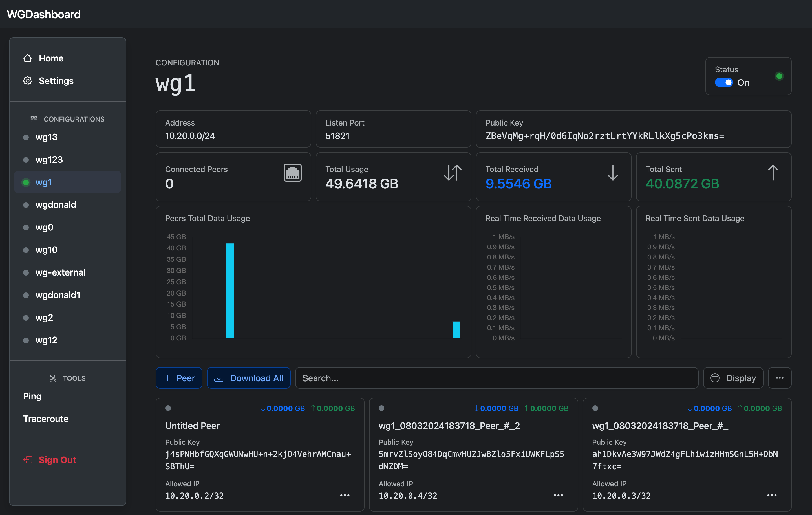Select wgdonald1 configuration
812x515 pixels.
67,295
